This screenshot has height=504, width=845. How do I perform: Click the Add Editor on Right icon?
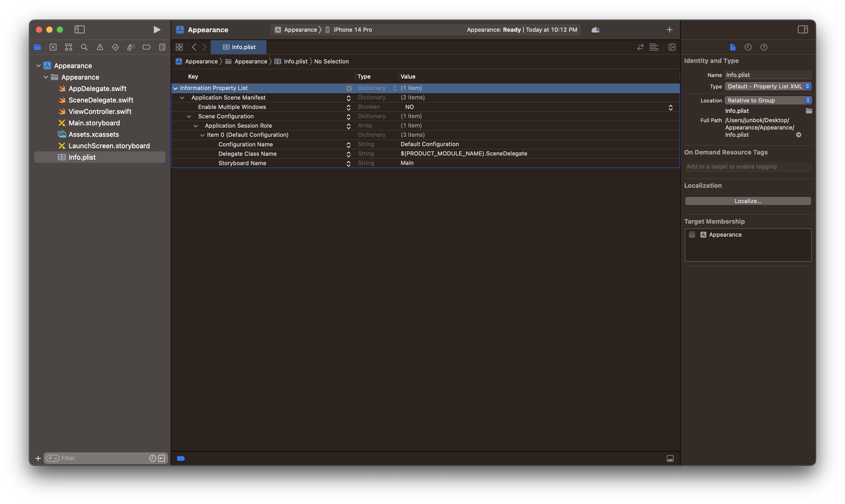[672, 47]
